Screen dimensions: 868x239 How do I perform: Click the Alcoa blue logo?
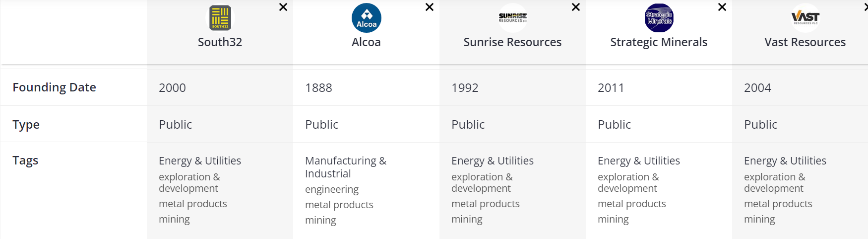[x=366, y=18]
